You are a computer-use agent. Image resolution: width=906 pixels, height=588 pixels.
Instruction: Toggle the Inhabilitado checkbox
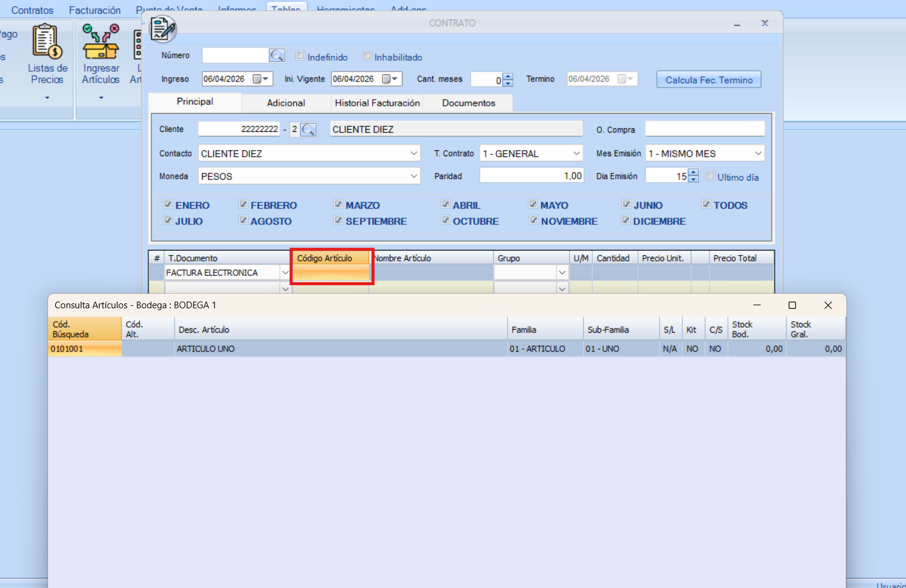(x=367, y=56)
